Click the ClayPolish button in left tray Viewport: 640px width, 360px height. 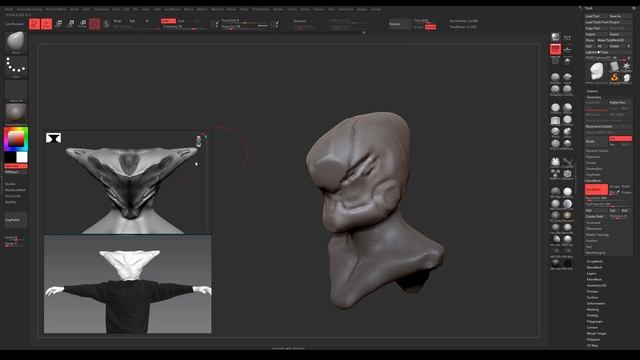pyautogui.click(x=16, y=220)
